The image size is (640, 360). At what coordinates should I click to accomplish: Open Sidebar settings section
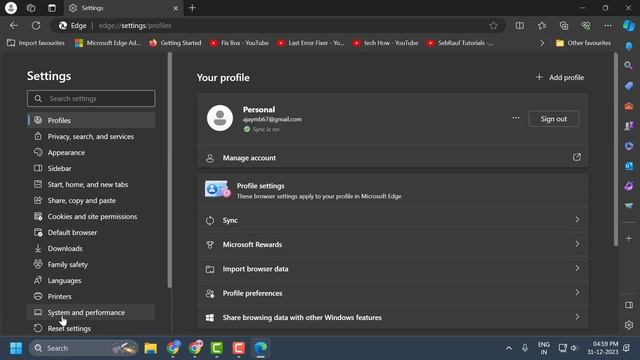91,168
